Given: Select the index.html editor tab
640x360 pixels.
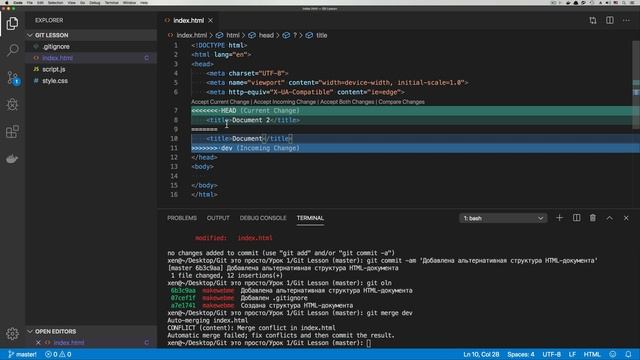Looking at the screenshot, I should click(189, 20).
